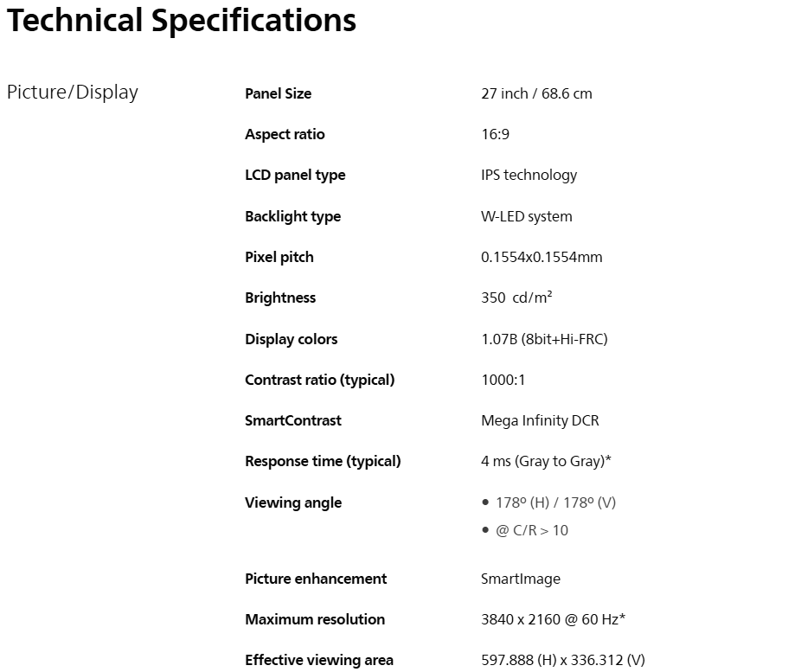801x672 pixels.
Task: Click the Technical Specifications heading
Action: click(x=181, y=21)
